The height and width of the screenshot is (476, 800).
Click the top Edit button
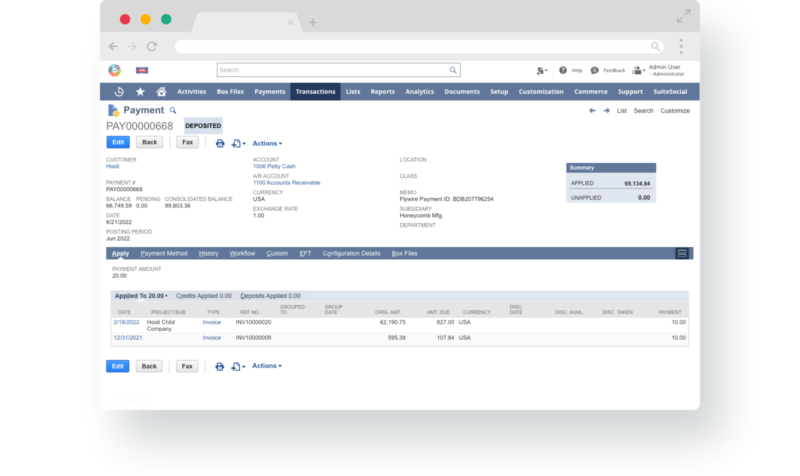tap(117, 142)
